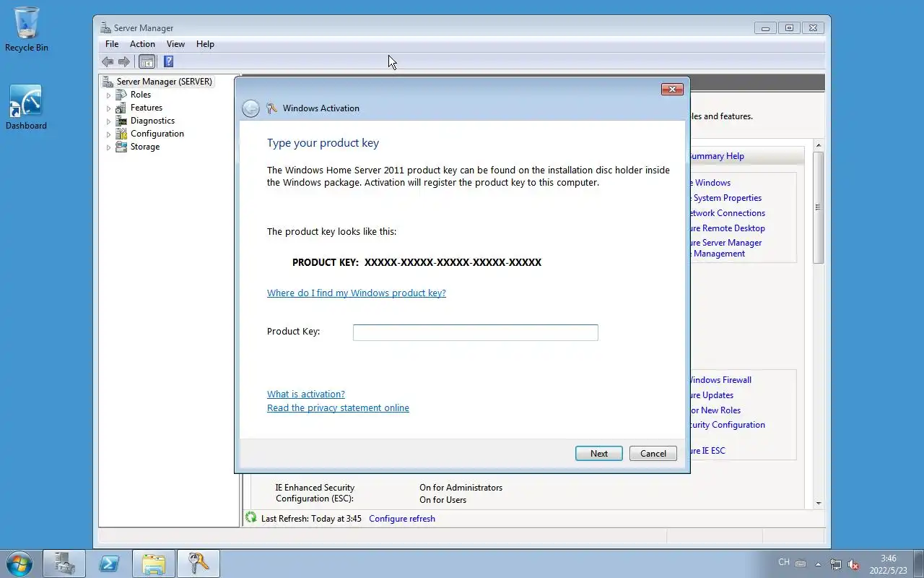
Task: Click the CH language indicator in tray
Action: (784, 562)
